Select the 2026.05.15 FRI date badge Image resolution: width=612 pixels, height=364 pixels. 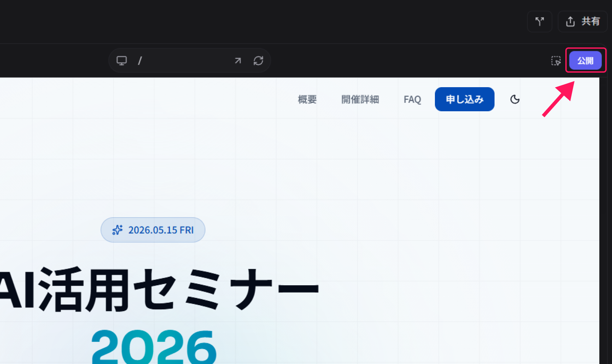click(161, 230)
